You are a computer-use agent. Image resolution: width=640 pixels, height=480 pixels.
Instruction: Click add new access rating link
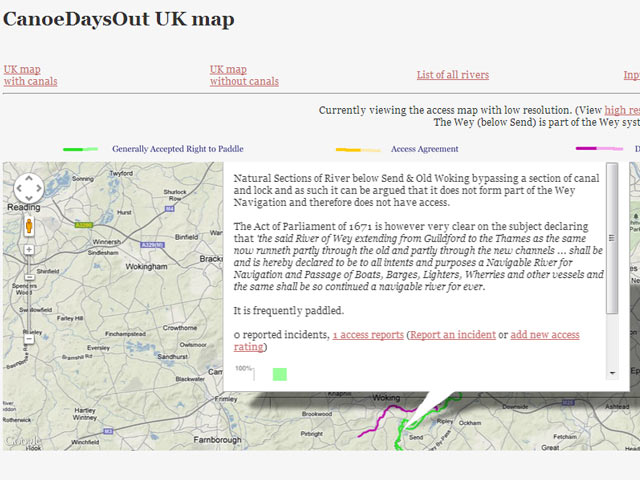[407, 340]
